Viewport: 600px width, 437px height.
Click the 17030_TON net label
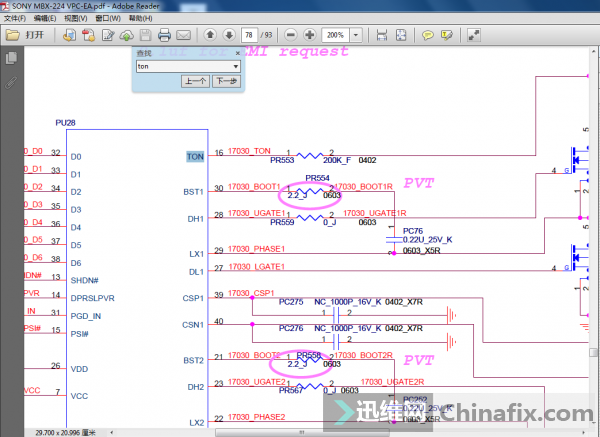249,151
